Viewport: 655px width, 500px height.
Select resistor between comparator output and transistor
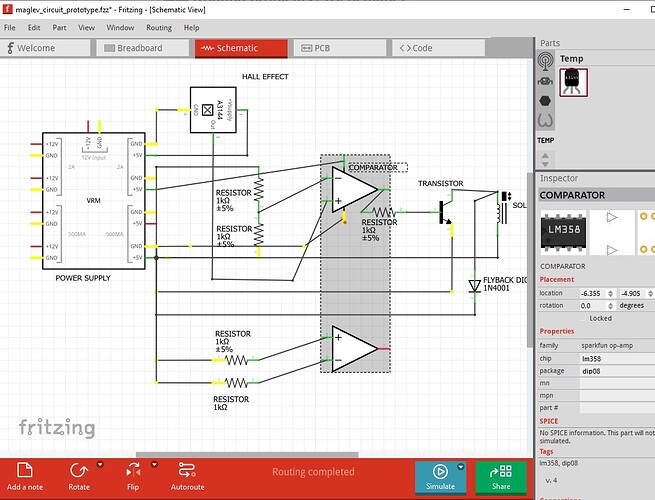383,212
